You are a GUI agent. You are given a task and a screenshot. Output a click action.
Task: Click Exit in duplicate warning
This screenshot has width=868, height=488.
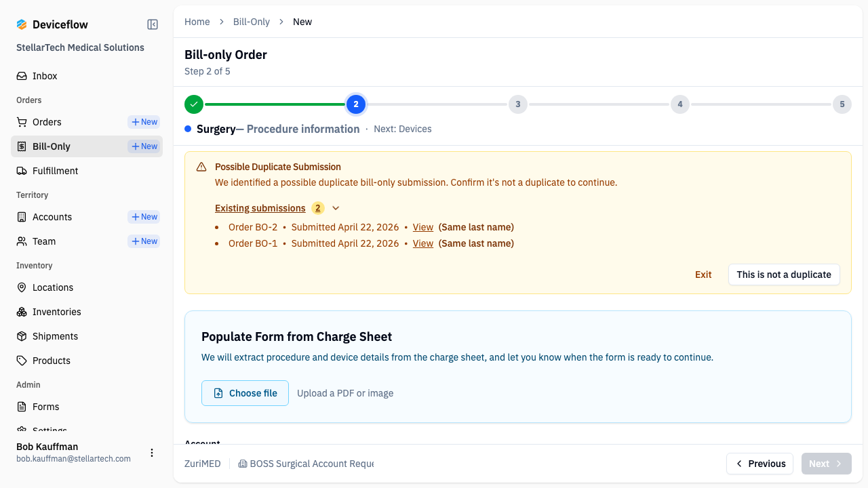(703, 274)
